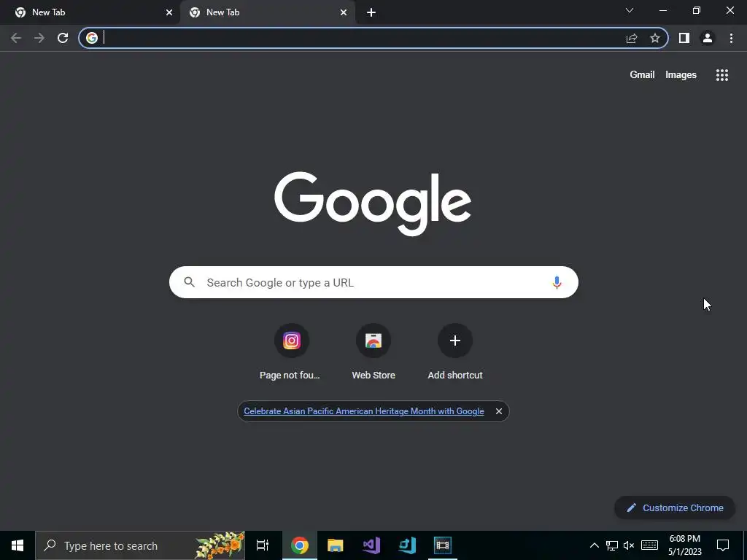The width and height of the screenshot is (747, 560).
Task: Open the Chrome profile avatar
Action: coord(708,38)
